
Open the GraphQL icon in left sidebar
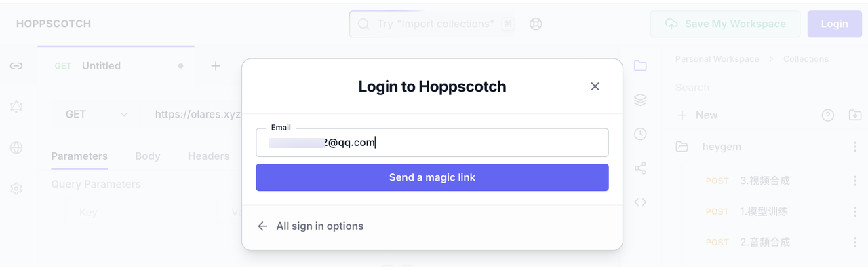point(16,107)
